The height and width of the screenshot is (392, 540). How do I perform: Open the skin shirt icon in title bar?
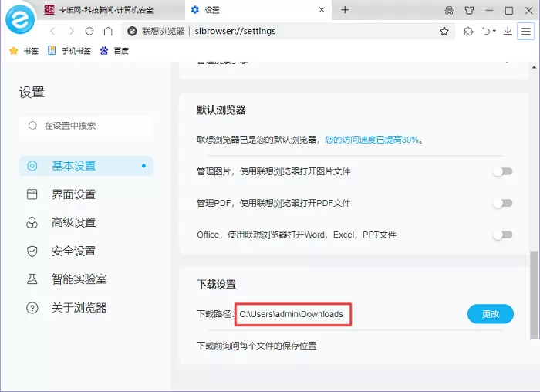click(x=469, y=10)
